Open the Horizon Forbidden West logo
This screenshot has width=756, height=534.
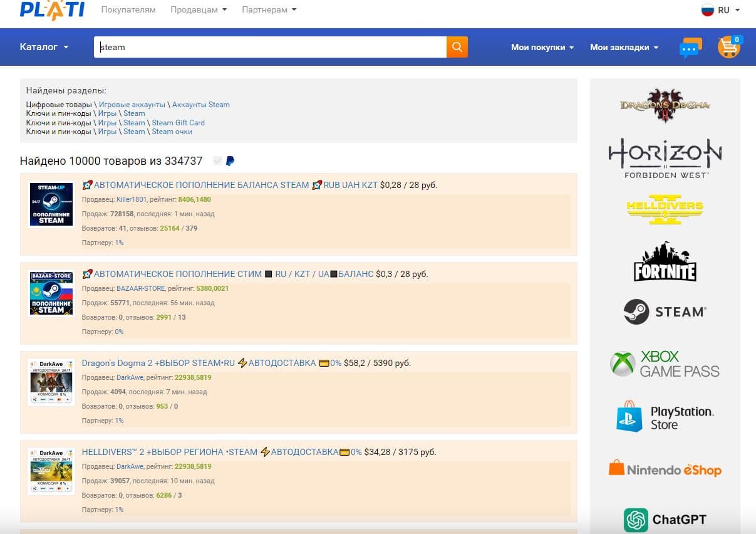(x=665, y=158)
